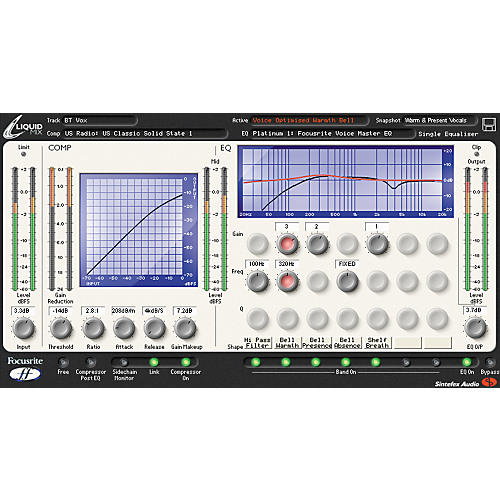Viewport: 500px width, 500px height.
Task: Open the EQ Platinum 1 emulation selector
Action: [333, 134]
